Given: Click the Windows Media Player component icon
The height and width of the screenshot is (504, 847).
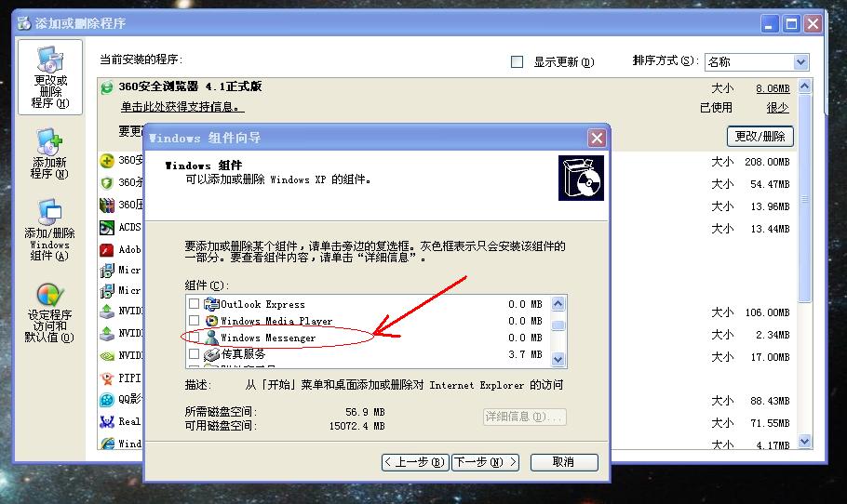Looking at the screenshot, I should coord(211,321).
